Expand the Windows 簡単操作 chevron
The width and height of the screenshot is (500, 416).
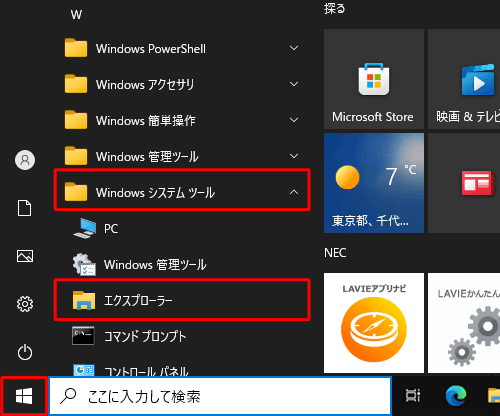294,120
